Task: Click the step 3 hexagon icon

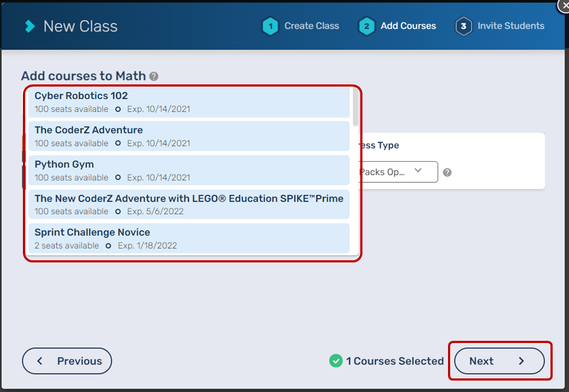Action: (463, 26)
